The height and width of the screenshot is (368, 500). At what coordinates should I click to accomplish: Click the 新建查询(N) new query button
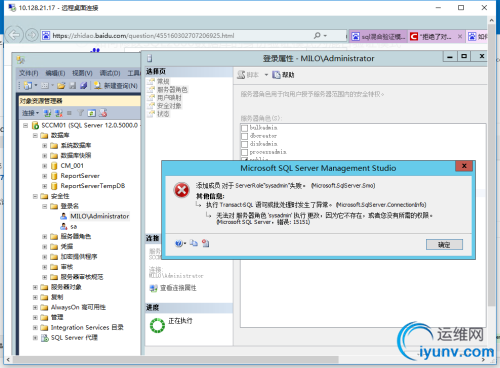[x=116, y=86]
